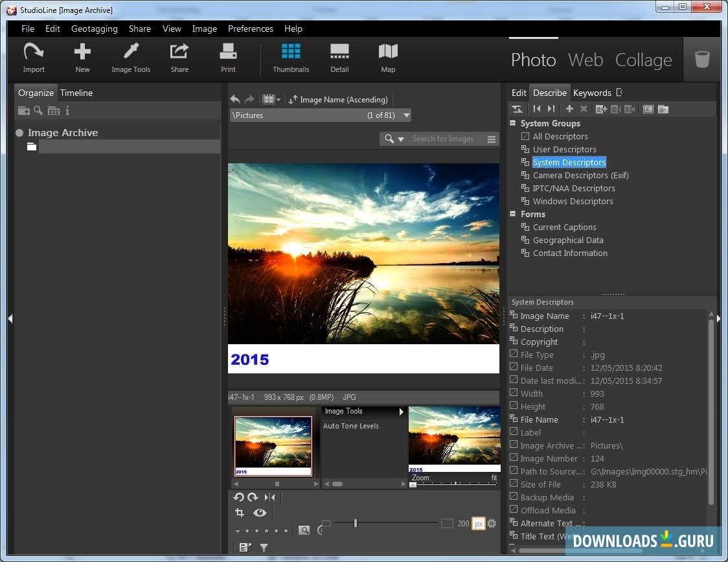This screenshot has height=562, width=728.
Task: Click the thumbnail size slider handle
Action: pyautogui.click(x=355, y=523)
